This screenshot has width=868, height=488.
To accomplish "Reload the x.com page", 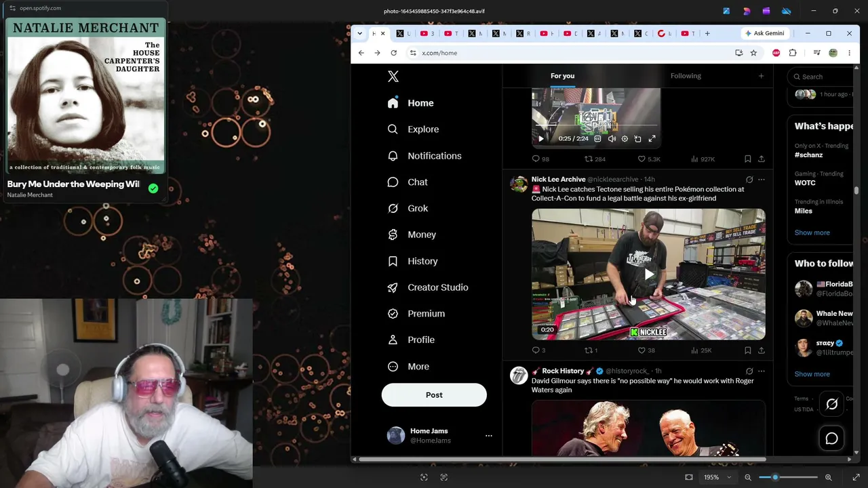I will pos(393,53).
